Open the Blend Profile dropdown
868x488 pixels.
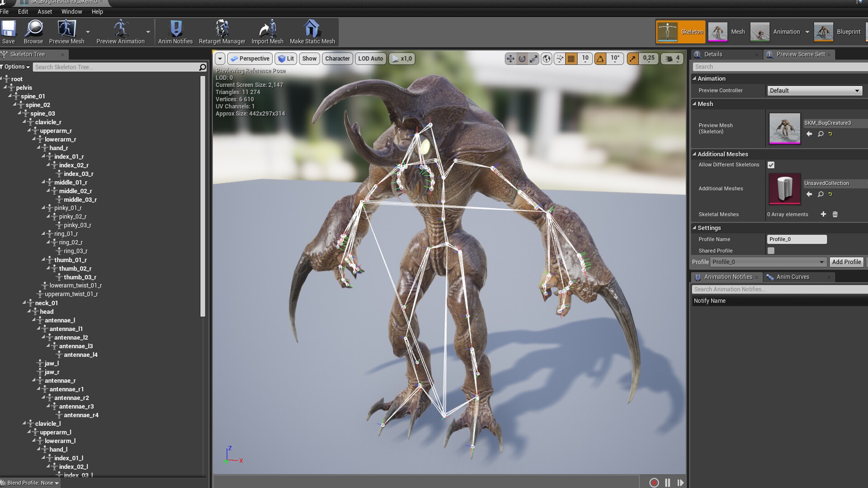pyautogui.click(x=33, y=483)
